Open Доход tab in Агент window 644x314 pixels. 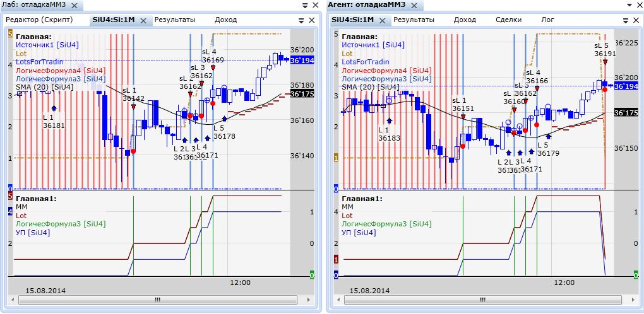tap(465, 20)
